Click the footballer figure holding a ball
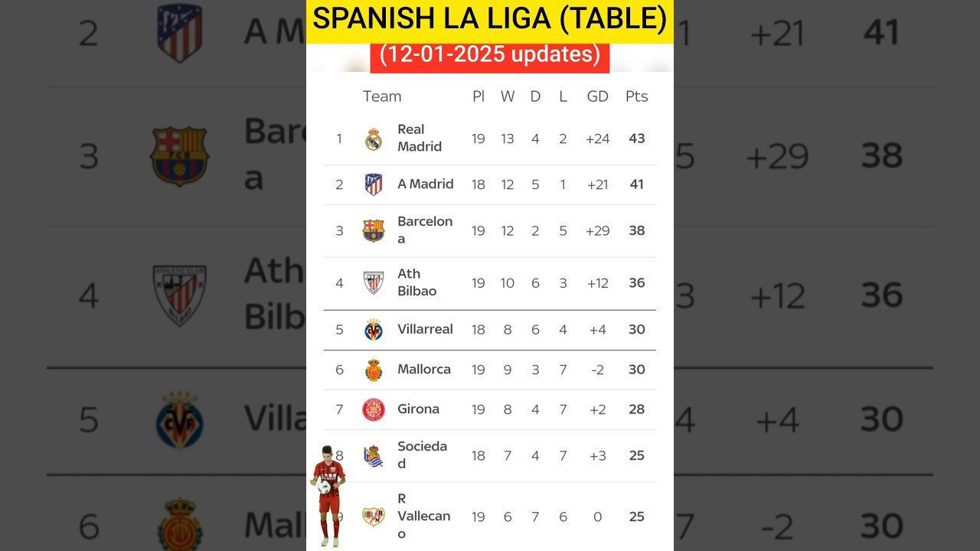 [x=328, y=494]
